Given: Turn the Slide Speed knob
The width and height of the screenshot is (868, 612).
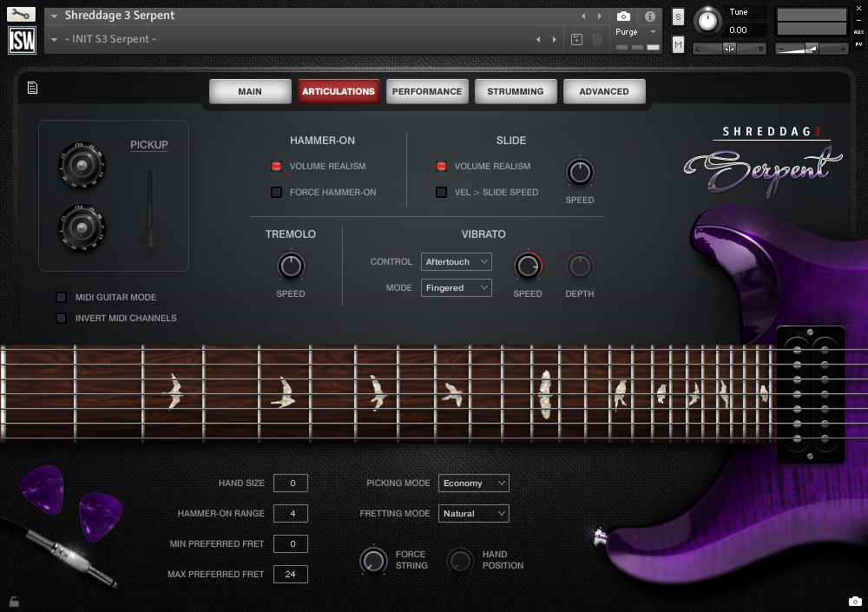Looking at the screenshot, I should 580,171.
